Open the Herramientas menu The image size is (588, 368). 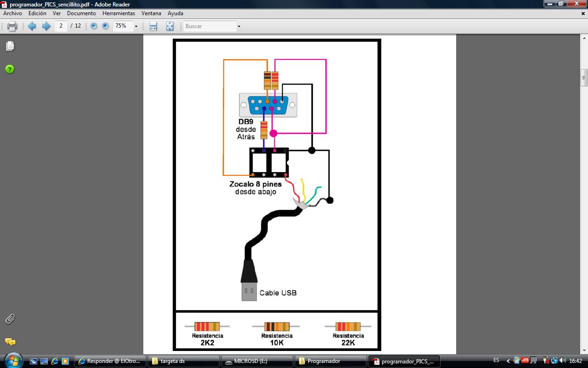tap(119, 13)
